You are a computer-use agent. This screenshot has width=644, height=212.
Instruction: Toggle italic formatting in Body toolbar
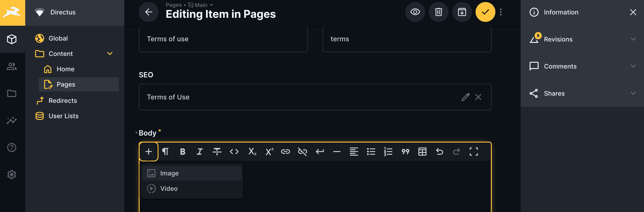(199, 151)
